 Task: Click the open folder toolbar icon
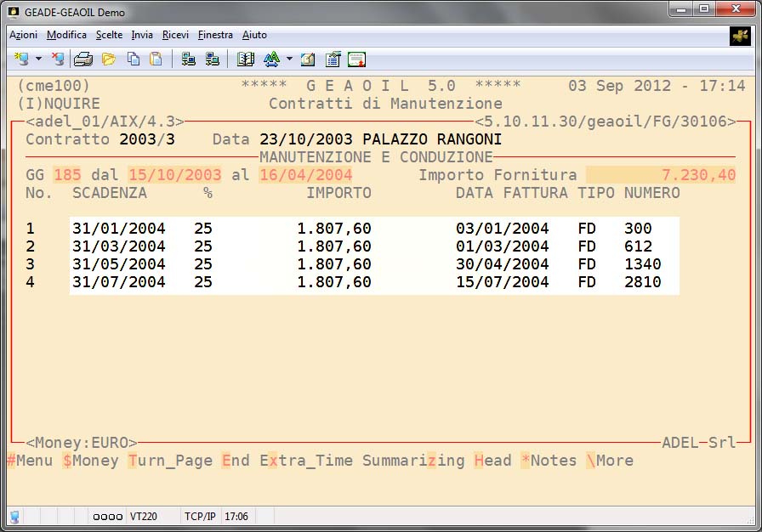click(x=109, y=59)
